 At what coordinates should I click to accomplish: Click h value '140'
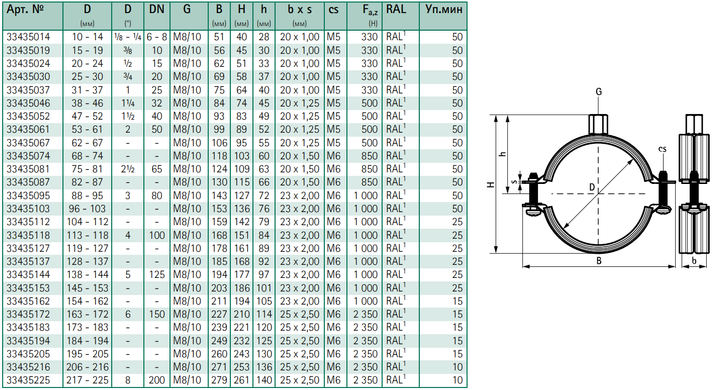(x=264, y=380)
